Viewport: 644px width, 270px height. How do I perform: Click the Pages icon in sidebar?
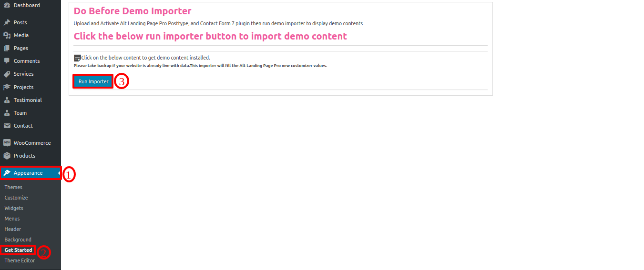click(x=7, y=48)
